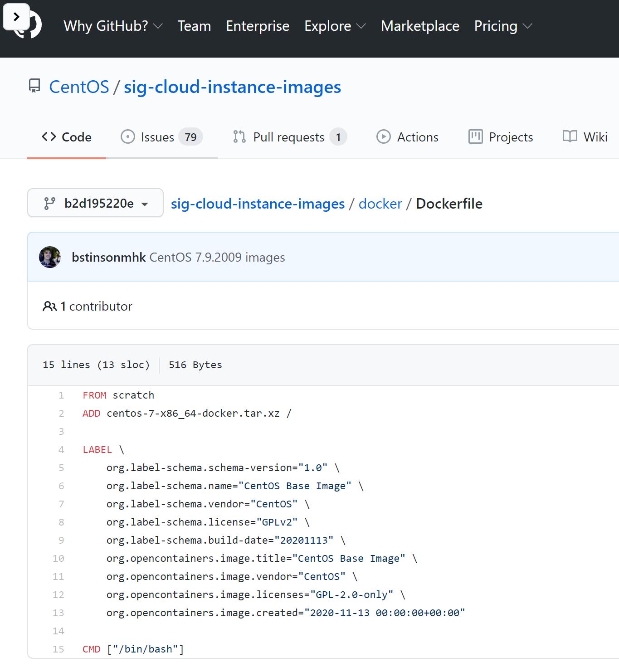
Task: Switch to the Issues tab
Action: click(x=162, y=137)
